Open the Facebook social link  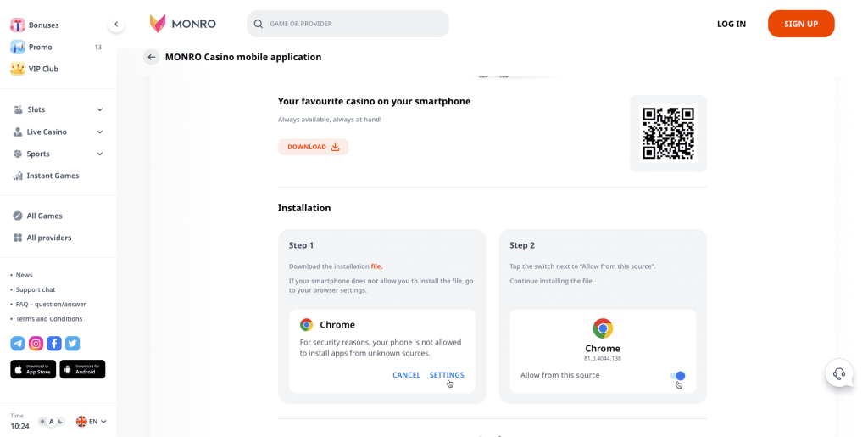click(x=54, y=344)
